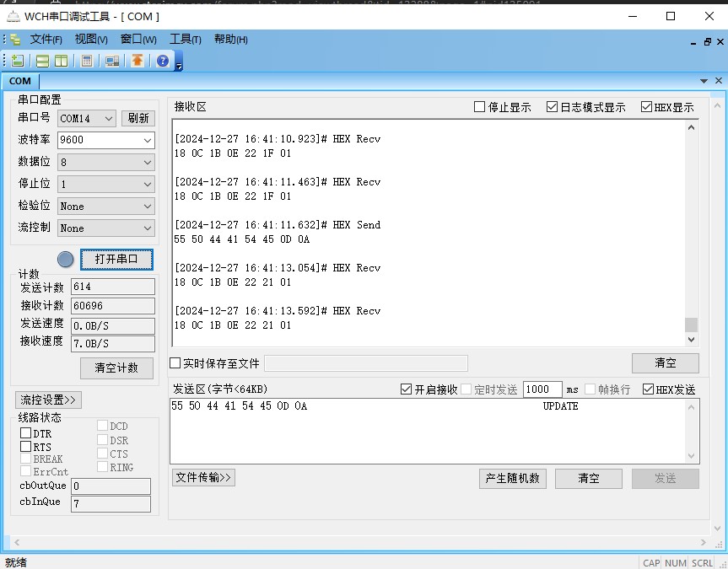This screenshot has width=728, height=569.
Task: Open the 帮助(H) menu
Action: tap(231, 40)
